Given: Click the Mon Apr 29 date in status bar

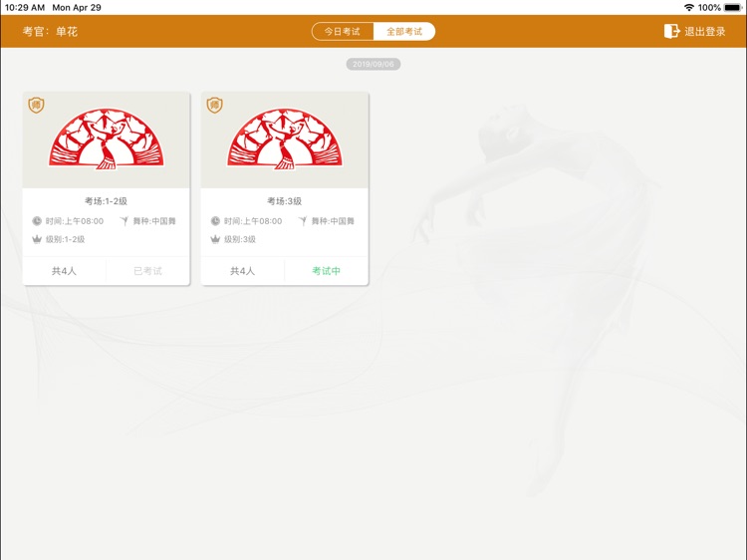Looking at the screenshot, I should (x=77, y=8).
